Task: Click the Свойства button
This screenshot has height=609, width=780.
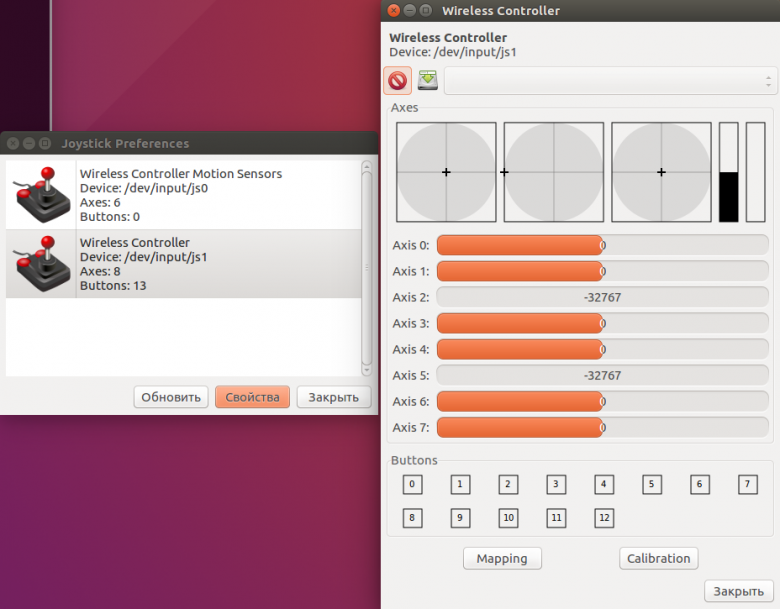Action: (x=252, y=397)
